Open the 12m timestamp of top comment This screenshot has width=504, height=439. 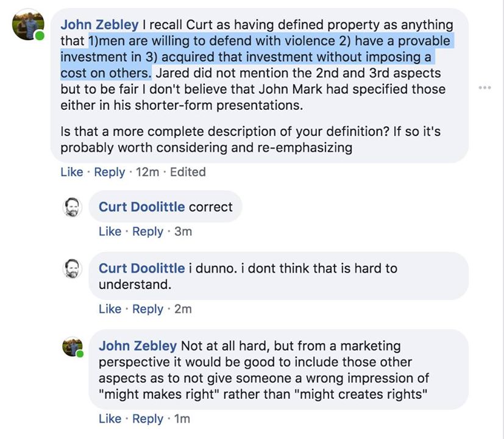[147, 172]
